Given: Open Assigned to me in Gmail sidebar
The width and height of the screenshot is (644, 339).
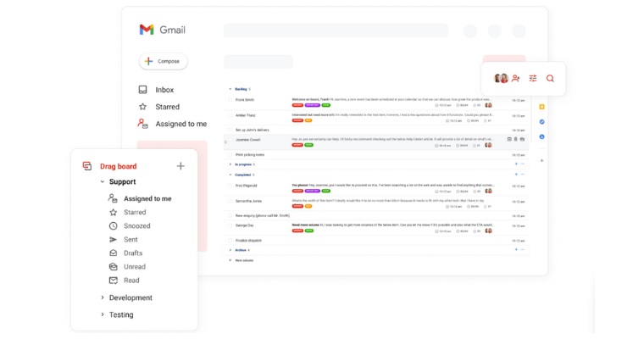Looking at the screenshot, I should pyautogui.click(x=172, y=124).
